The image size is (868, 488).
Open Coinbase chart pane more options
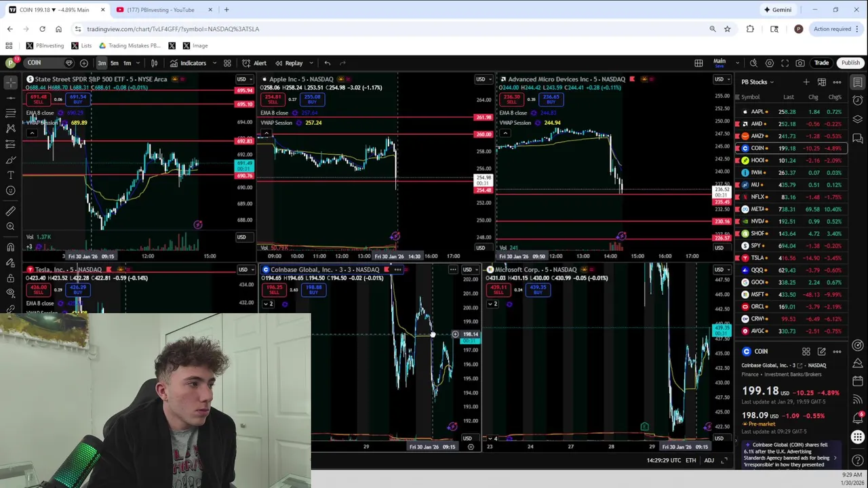[x=452, y=270]
